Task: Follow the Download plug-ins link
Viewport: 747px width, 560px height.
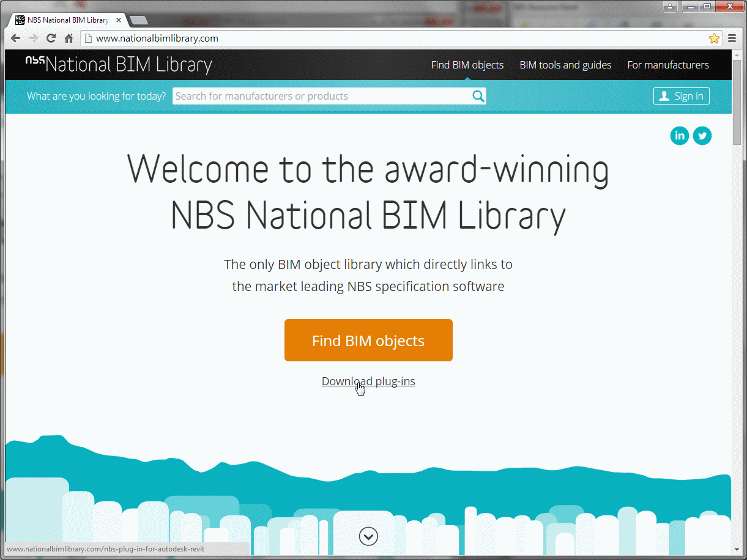Action: click(x=368, y=381)
